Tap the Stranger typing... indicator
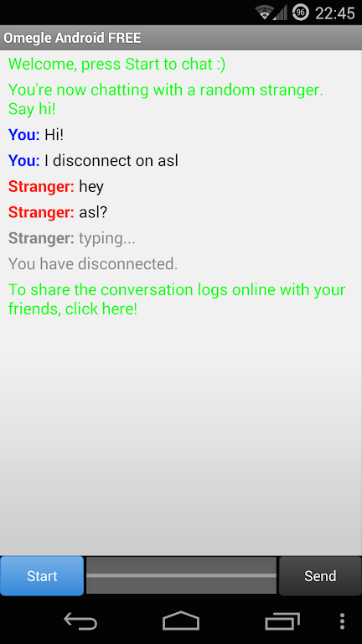Screen dimensions: 362x644 pos(72,238)
